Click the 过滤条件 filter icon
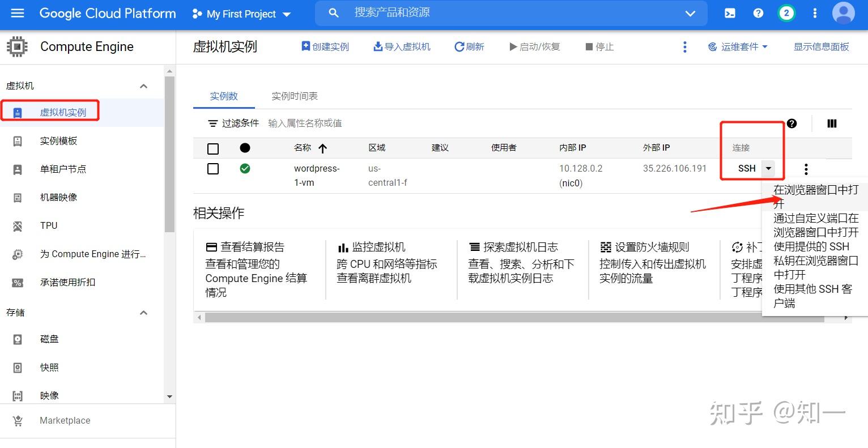This screenshot has width=868, height=448. click(x=213, y=123)
